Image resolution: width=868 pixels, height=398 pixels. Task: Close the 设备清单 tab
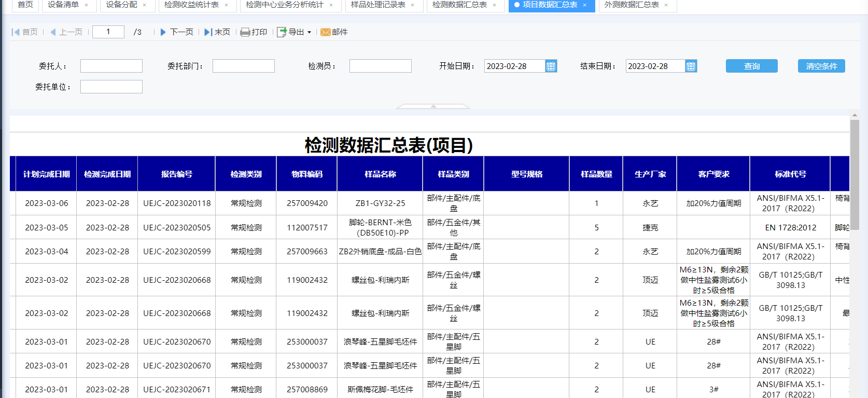(86, 5)
